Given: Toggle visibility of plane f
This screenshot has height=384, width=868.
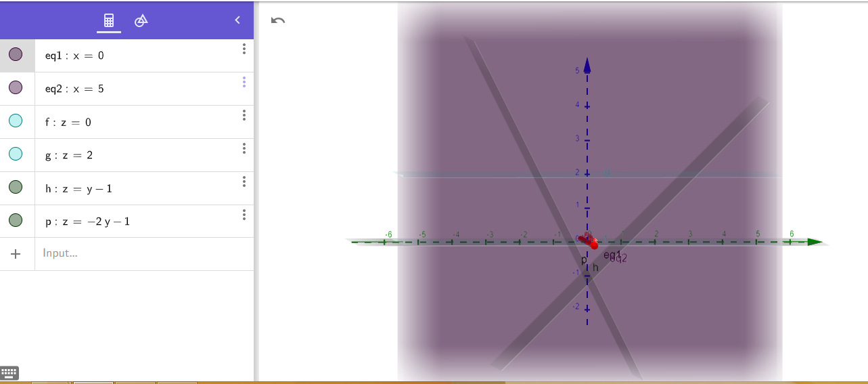Looking at the screenshot, I should [x=16, y=121].
